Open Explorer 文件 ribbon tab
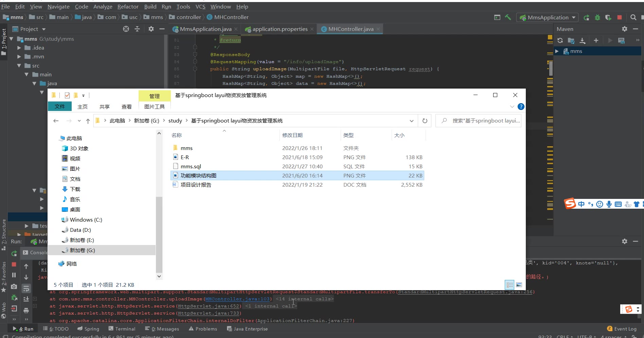This screenshot has height=338, width=644. pyautogui.click(x=60, y=106)
